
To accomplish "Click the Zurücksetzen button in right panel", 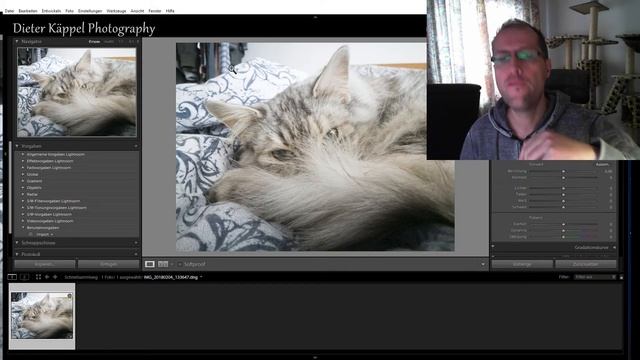I will (x=586, y=264).
